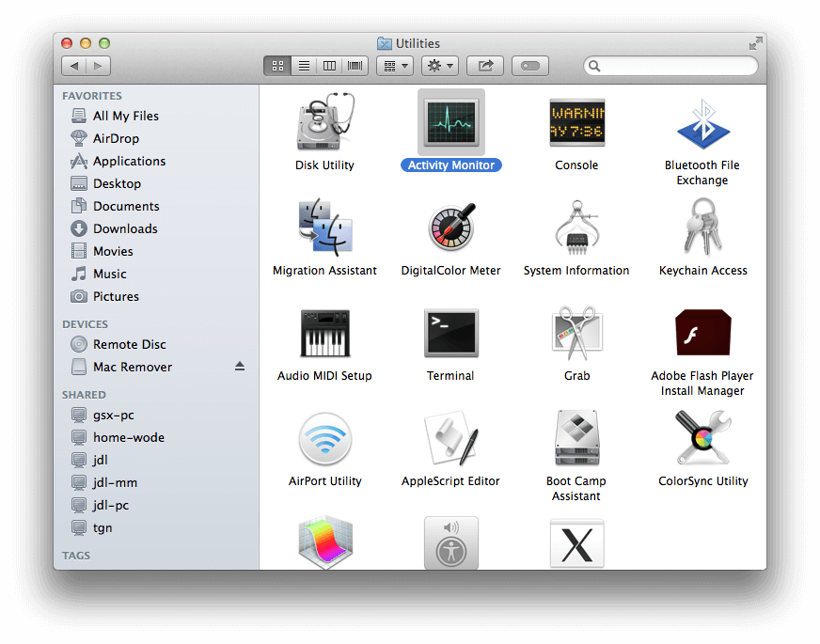Switch to column view mode
This screenshot has height=644, width=820.
(329, 66)
